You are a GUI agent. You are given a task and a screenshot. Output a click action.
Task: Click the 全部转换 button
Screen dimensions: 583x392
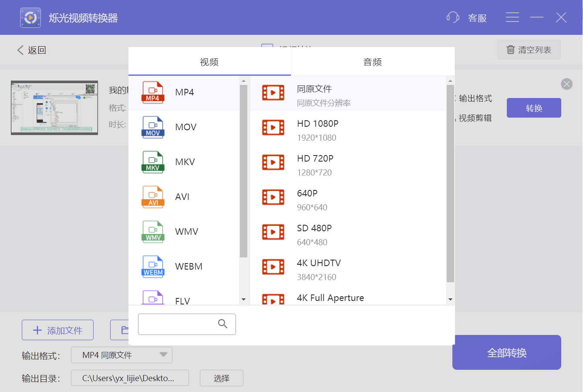(x=507, y=352)
